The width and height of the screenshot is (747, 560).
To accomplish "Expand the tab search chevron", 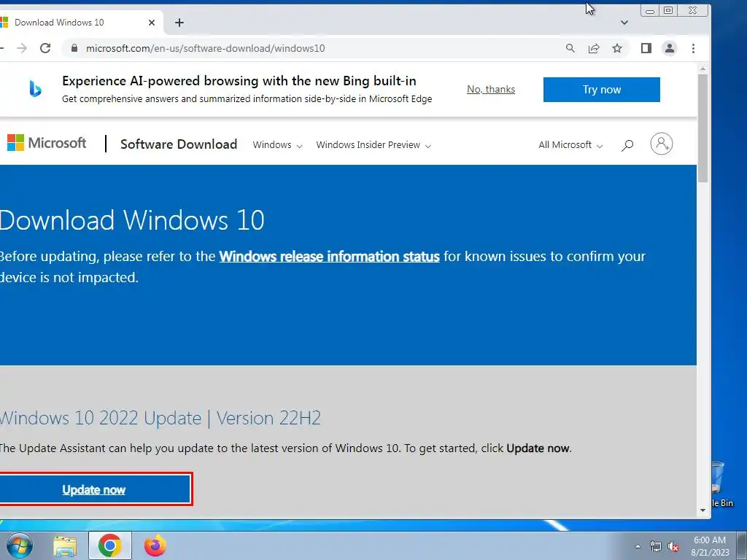I will [624, 23].
